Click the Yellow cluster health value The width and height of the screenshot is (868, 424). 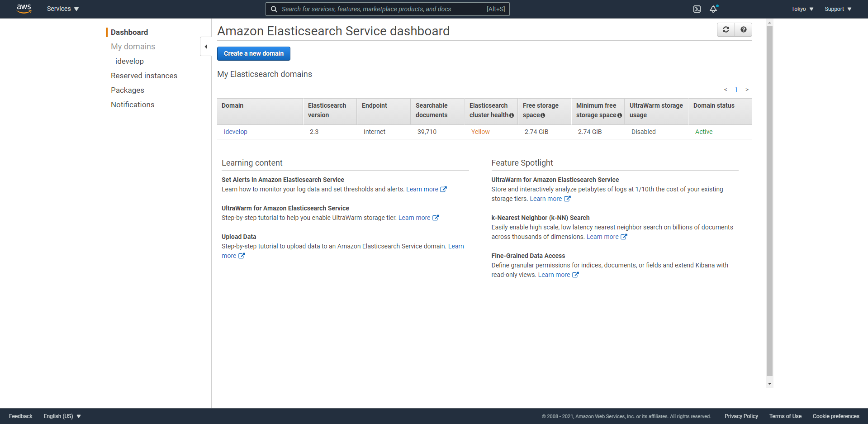coord(480,132)
